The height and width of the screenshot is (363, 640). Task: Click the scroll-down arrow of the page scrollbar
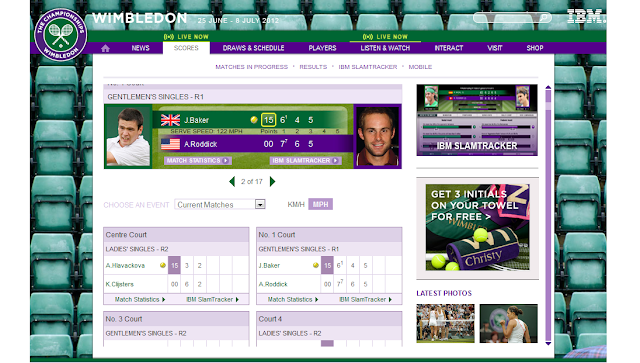tap(548, 343)
